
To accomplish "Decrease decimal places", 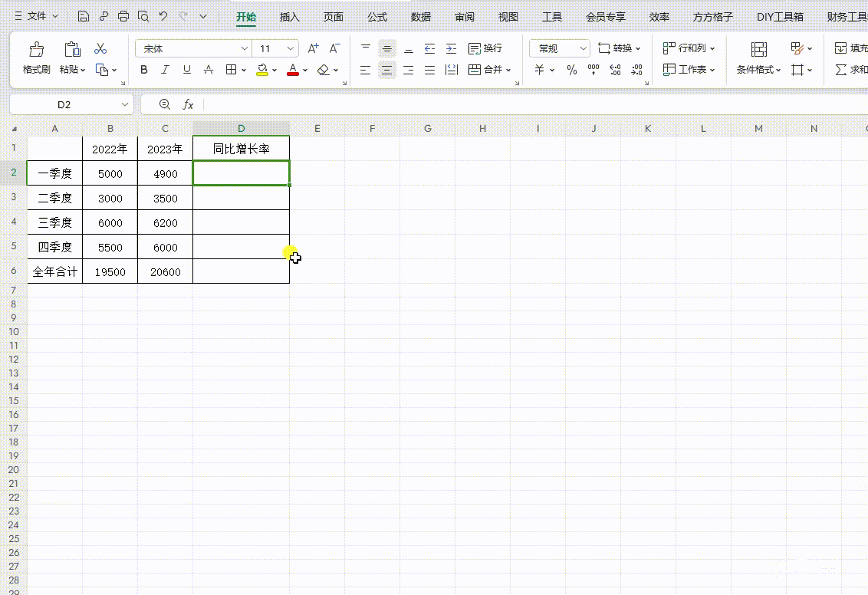I will [x=636, y=70].
